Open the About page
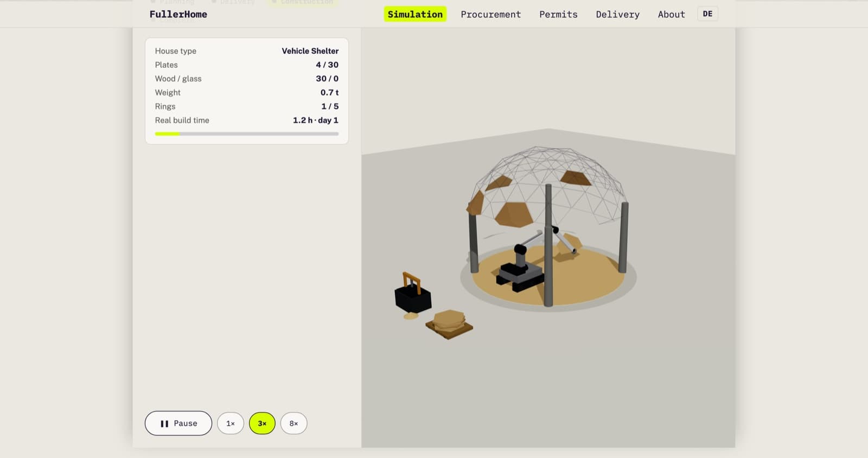This screenshot has width=868, height=458. click(x=671, y=14)
